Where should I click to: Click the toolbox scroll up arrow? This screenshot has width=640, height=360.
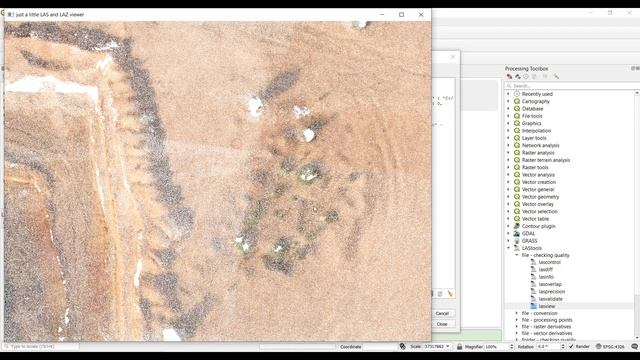pos(637,93)
